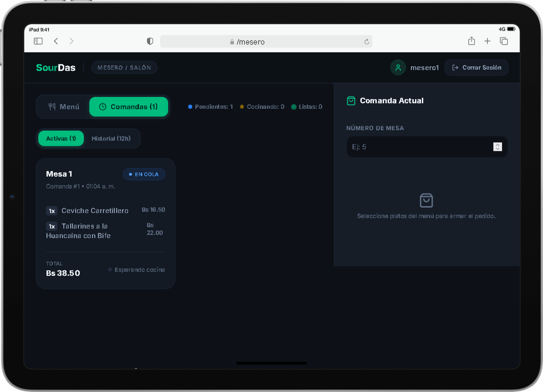Select the Comandas (1) tab
This screenshot has height=392, width=543.
tap(128, 107)
